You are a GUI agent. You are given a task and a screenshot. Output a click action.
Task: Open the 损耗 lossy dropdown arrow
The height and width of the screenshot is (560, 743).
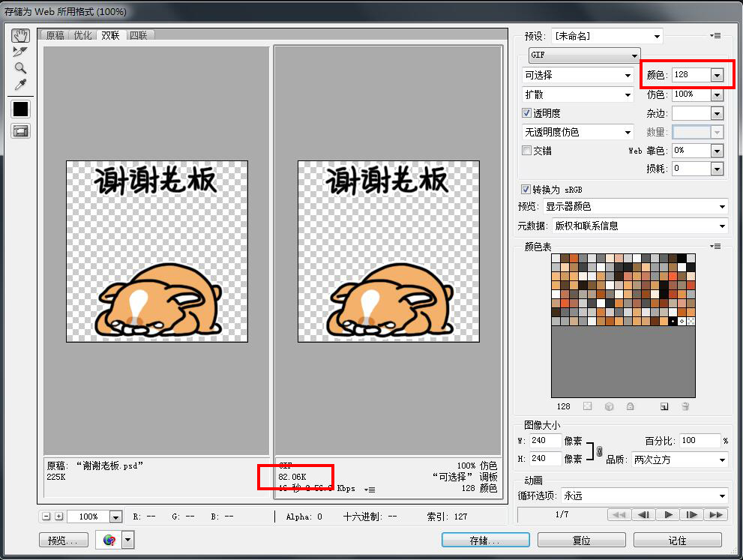coord(717,169)
